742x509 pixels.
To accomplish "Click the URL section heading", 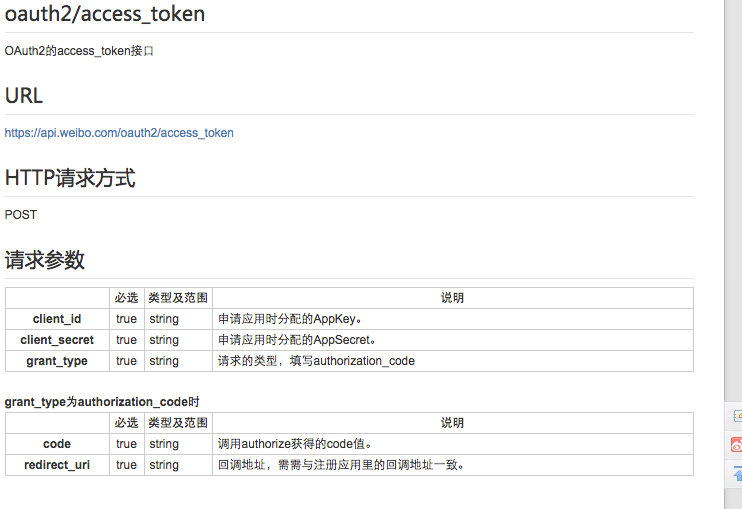I will point(24,96).
